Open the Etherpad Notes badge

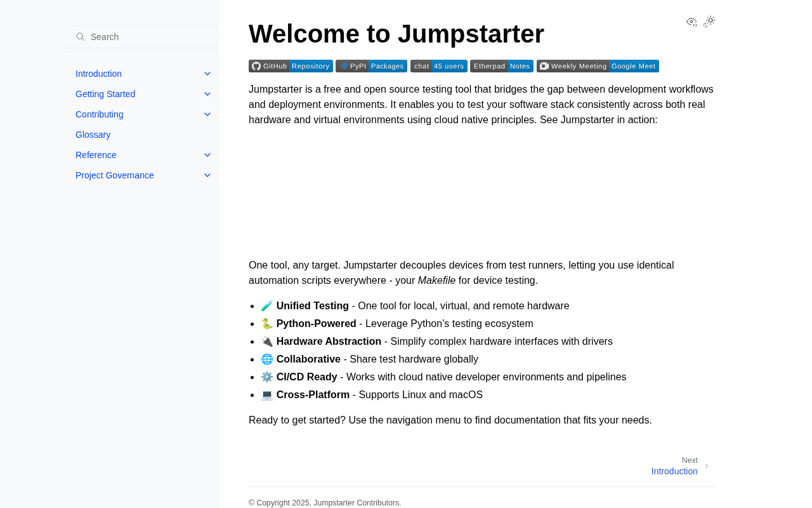click(x=502, y=66)
